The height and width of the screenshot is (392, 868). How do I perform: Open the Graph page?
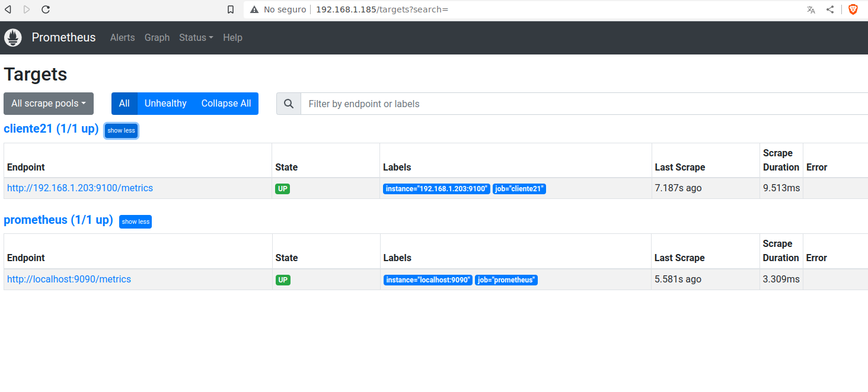tap(157, 37)
